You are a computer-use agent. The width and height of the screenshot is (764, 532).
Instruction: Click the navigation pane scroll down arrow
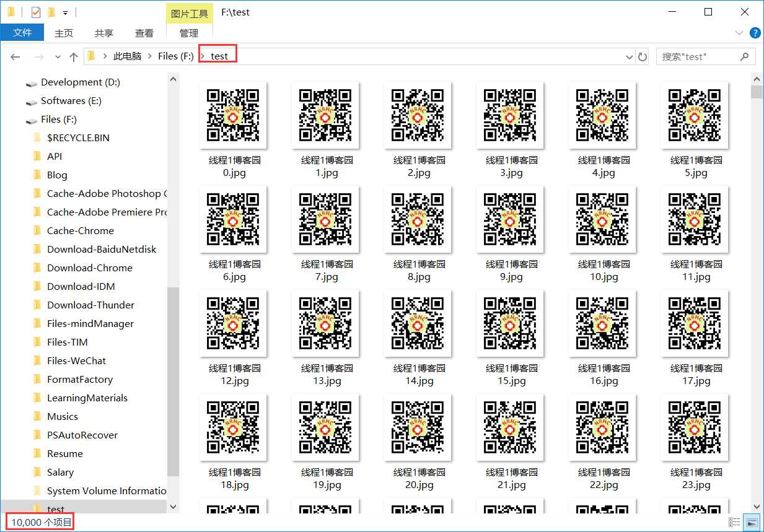173,506
